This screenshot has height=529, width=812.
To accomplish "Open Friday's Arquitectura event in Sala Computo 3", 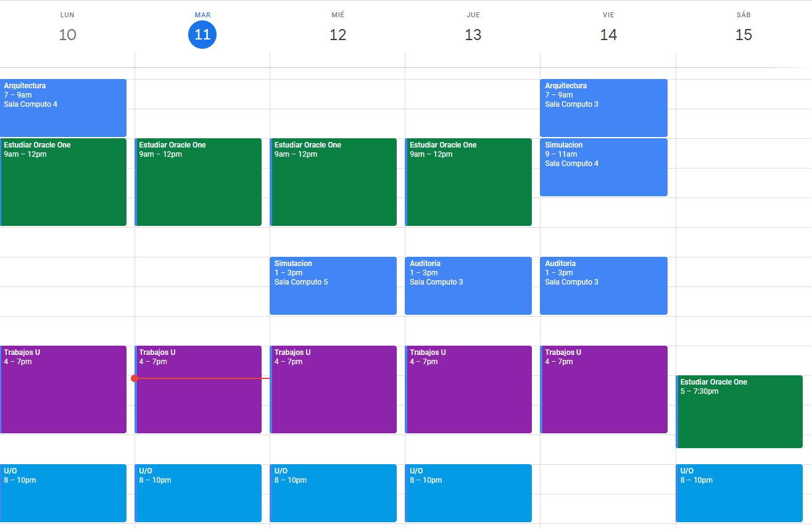I will [603, 108].
